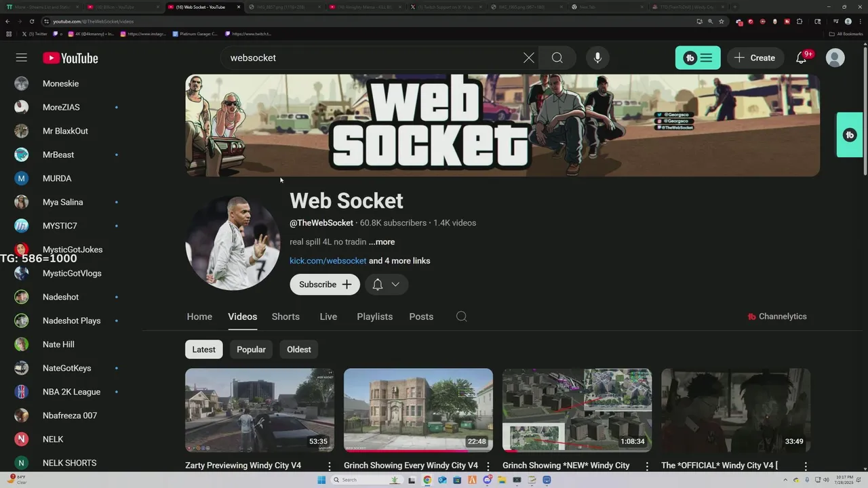
Task: Open the Platinum Garage bookmark
Action: tap(195, 33)
